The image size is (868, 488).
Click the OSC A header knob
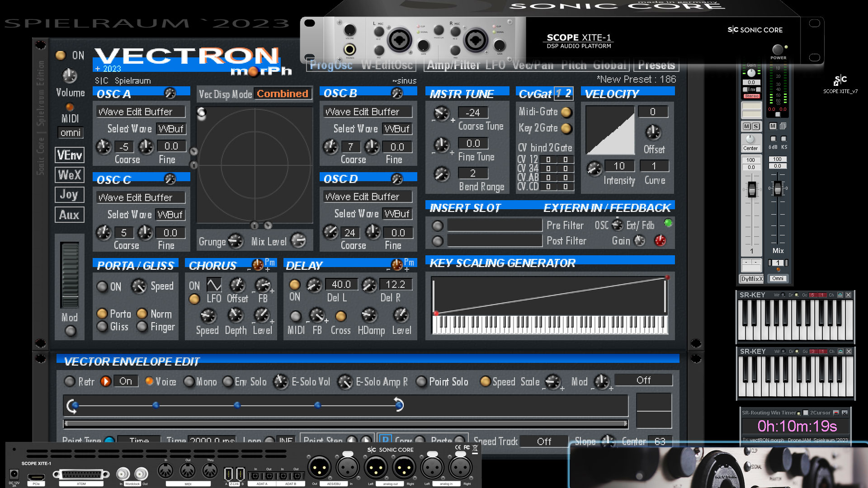click(170, 93)
